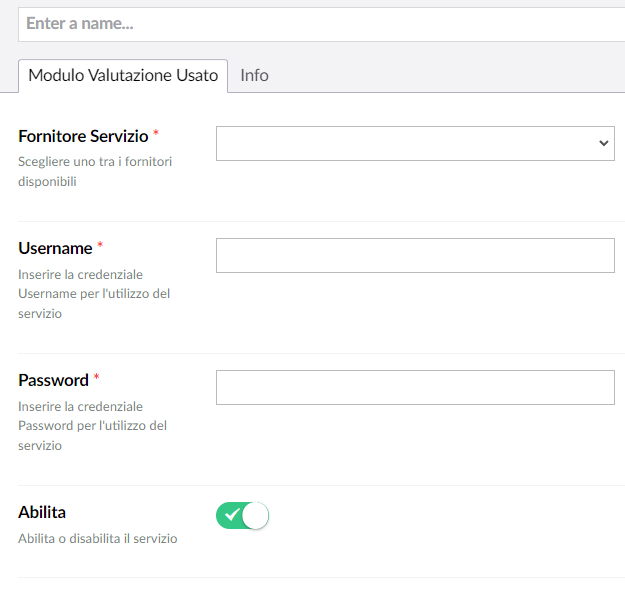Screen dimensions: 625x614
Task: Click the checkmark icon inside the Abilita switch
Action: [232, 515]
